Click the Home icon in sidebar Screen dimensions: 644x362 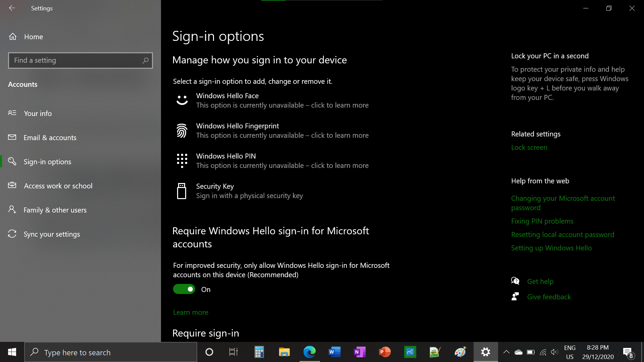point(13,37)
